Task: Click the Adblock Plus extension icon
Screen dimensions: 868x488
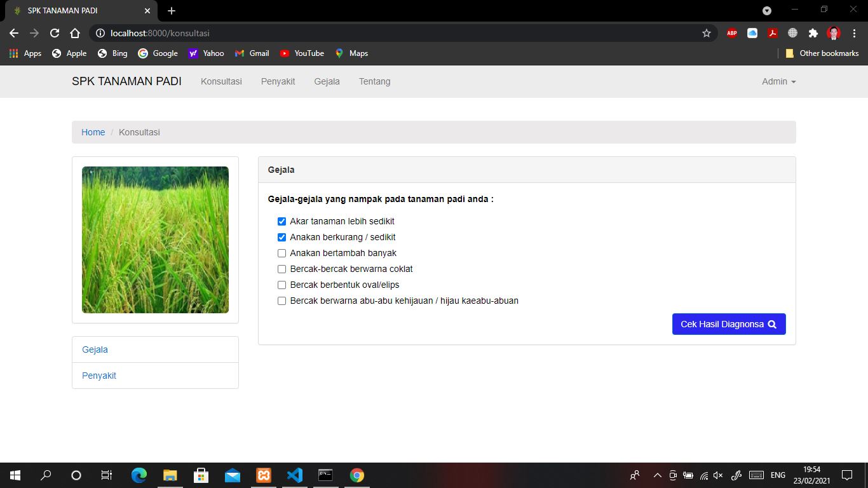Action: (731, 33)
